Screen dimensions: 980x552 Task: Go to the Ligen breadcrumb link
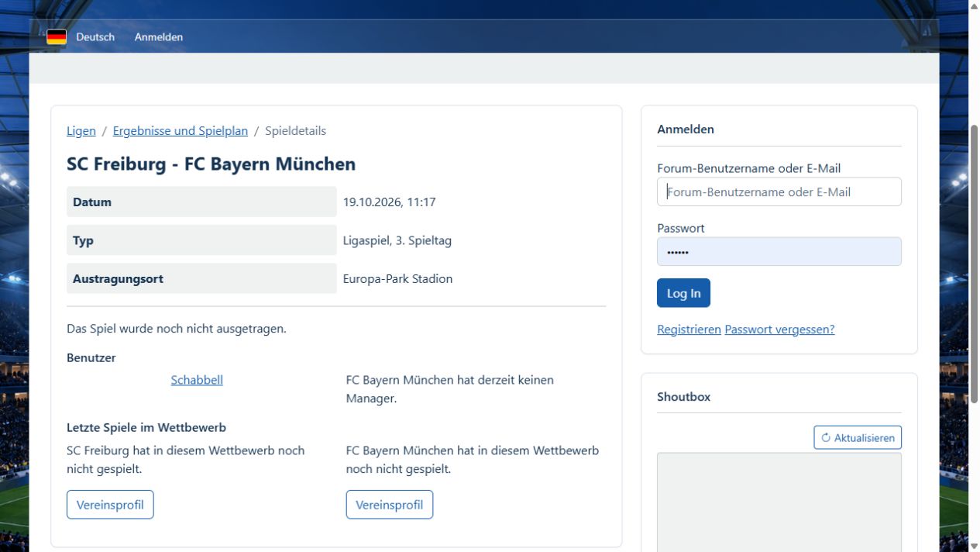(x=81, y=131)
